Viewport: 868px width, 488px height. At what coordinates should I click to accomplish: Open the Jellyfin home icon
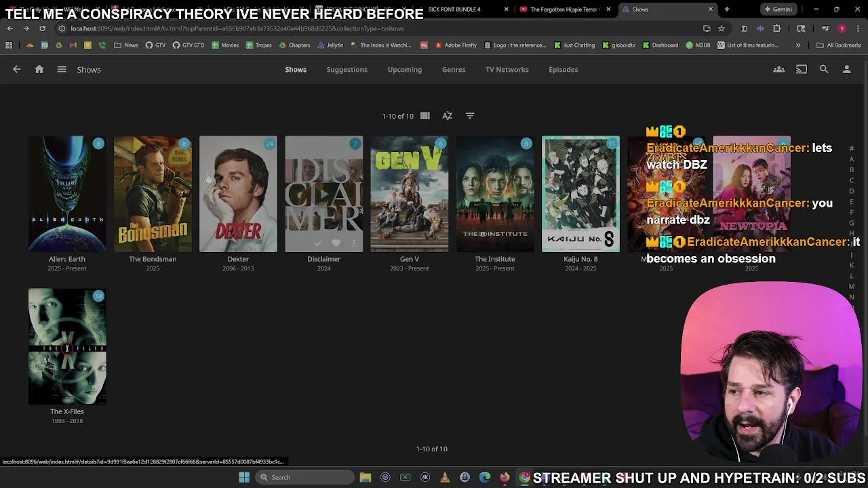(x=39, y=69)
